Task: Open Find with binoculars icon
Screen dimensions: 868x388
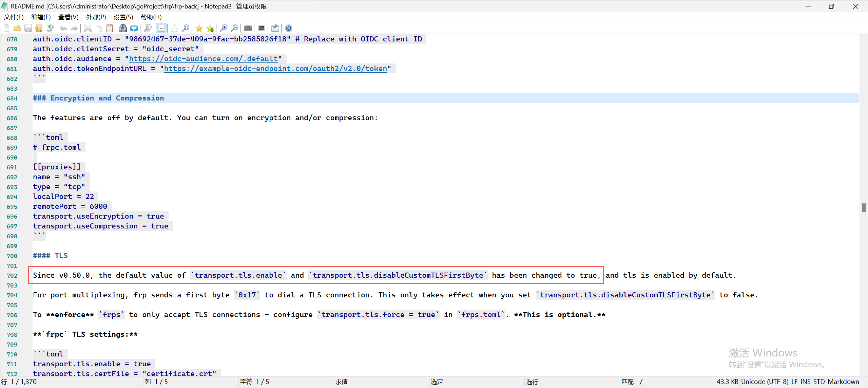Action: pos(123,28)
